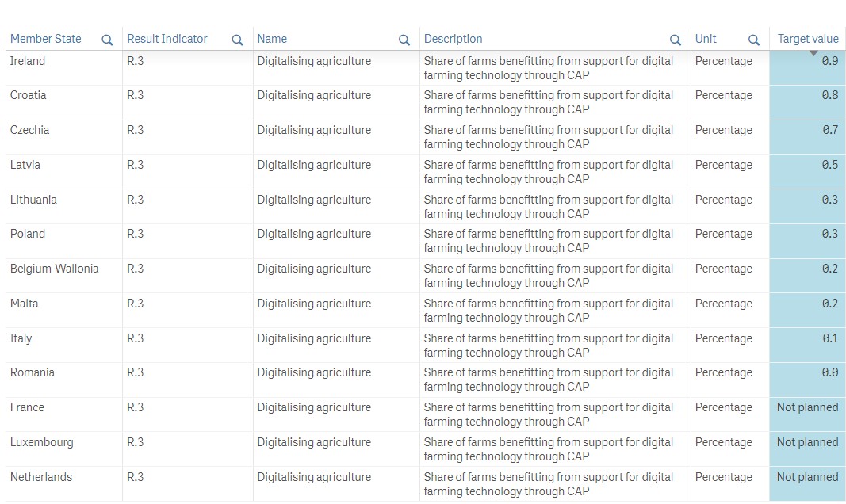Image resolution: width=846 pixels, height=504 pixels.
Task: Click the Target value column header
Action: pyautogui.click(x=807, y=39)
